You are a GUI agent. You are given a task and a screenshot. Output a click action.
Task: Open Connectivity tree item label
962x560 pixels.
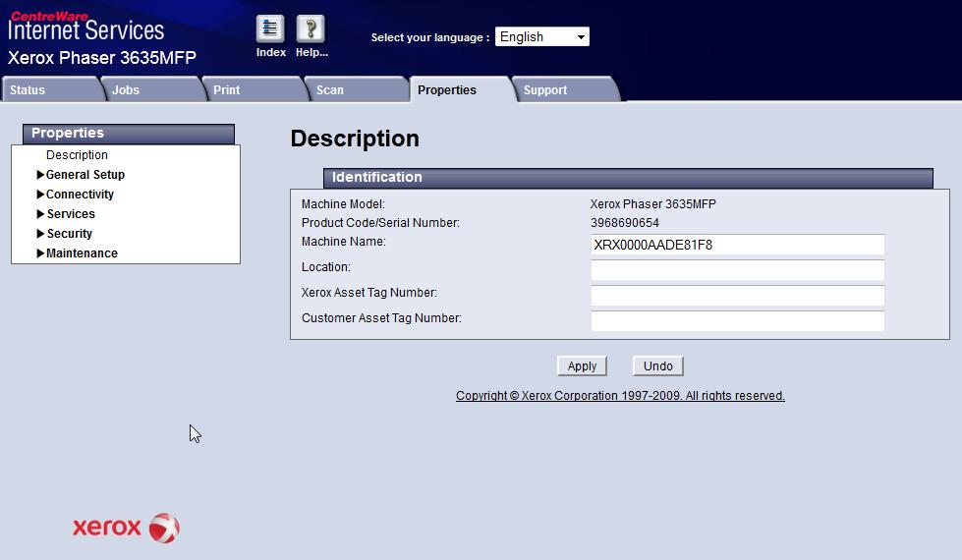(x=80, y=195)
